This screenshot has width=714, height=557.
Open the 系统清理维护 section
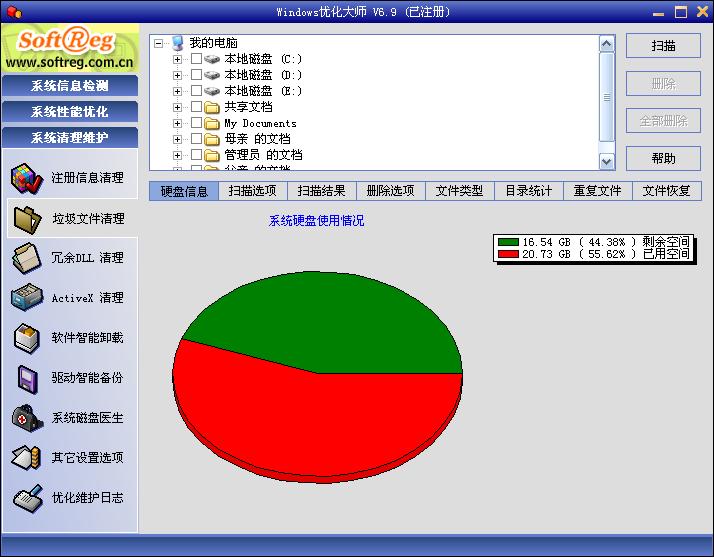70,138
